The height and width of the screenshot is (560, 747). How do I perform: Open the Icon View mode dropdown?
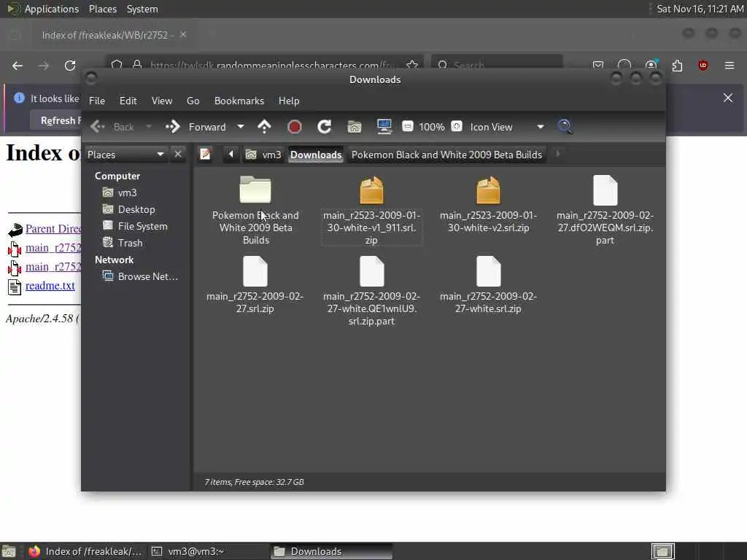[x=507, y=127]
